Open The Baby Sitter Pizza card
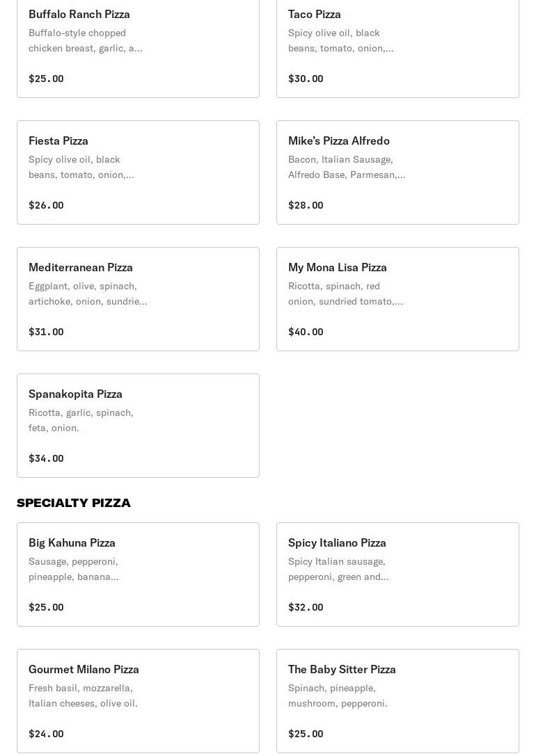The height and width of the screenshot is (756, 536). tap(397, 701)
